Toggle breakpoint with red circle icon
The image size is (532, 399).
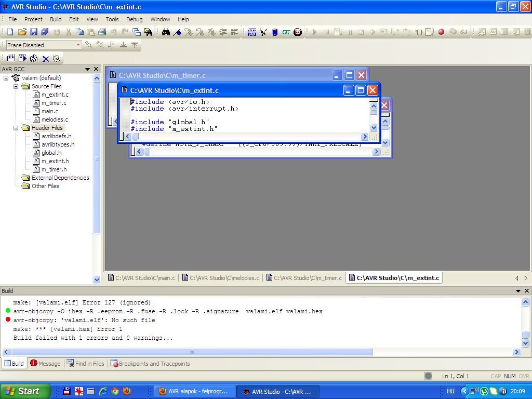click(441, 32)
